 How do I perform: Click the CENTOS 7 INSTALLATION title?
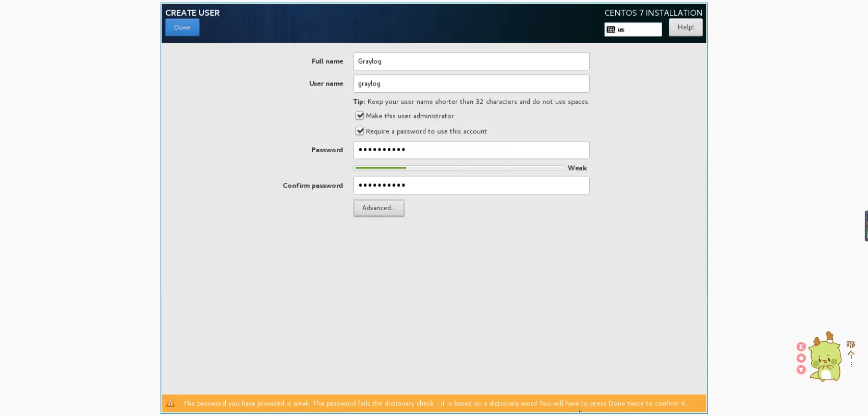(653, 13)
